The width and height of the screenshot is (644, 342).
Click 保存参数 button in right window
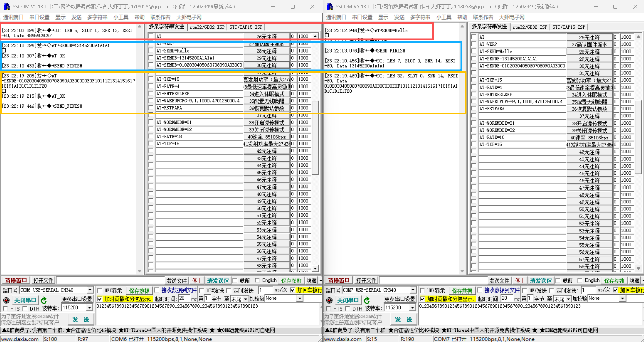614,280
